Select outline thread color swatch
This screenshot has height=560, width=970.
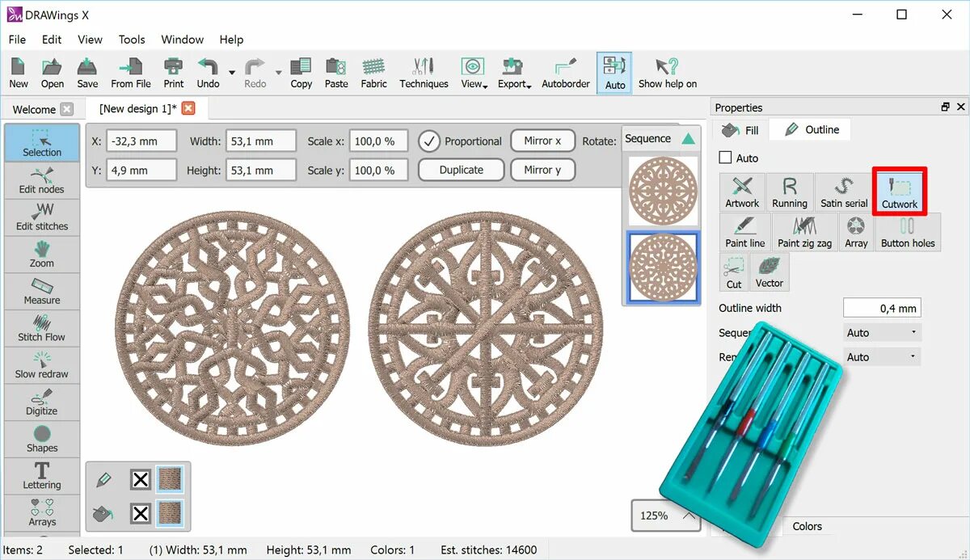[x=170, y=480]
